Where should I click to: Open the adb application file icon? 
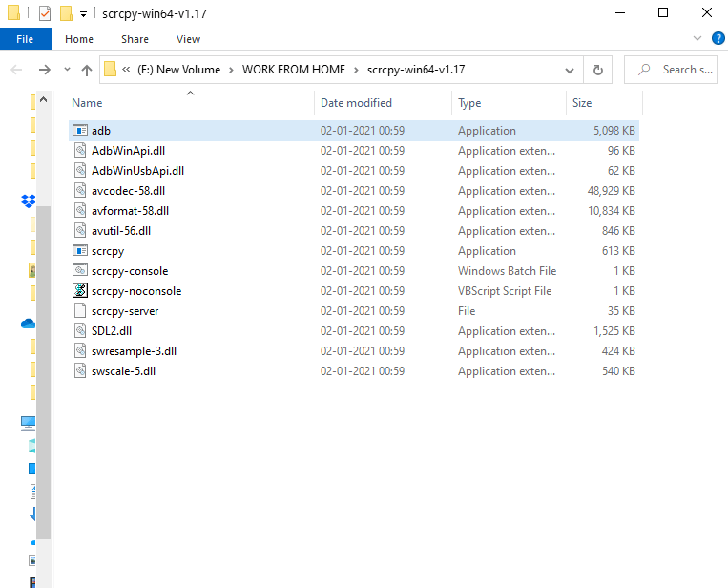(80, 131)
